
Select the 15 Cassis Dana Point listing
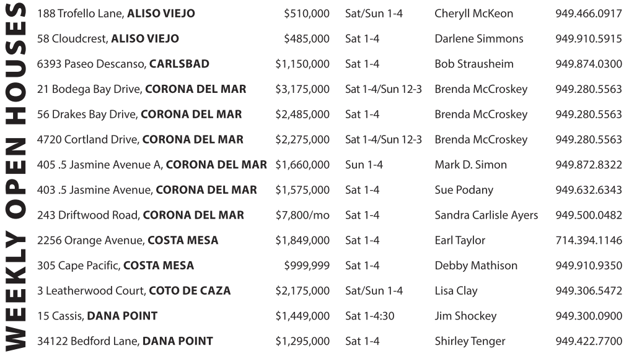click(x=97, y=316)
